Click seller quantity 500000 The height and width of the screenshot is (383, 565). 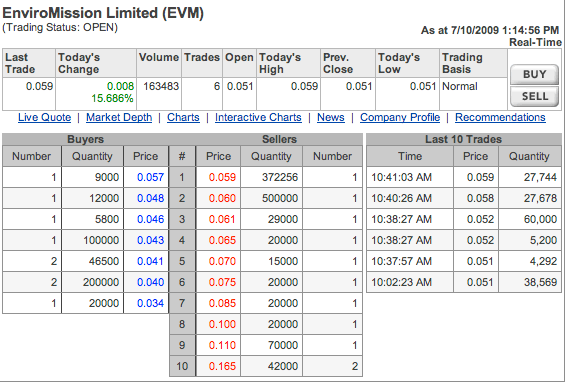coord(280,198)
